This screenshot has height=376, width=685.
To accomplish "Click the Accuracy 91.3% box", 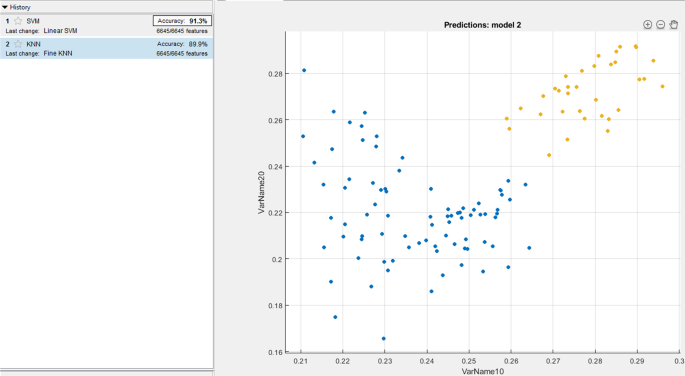I will [x=182, y=21].
